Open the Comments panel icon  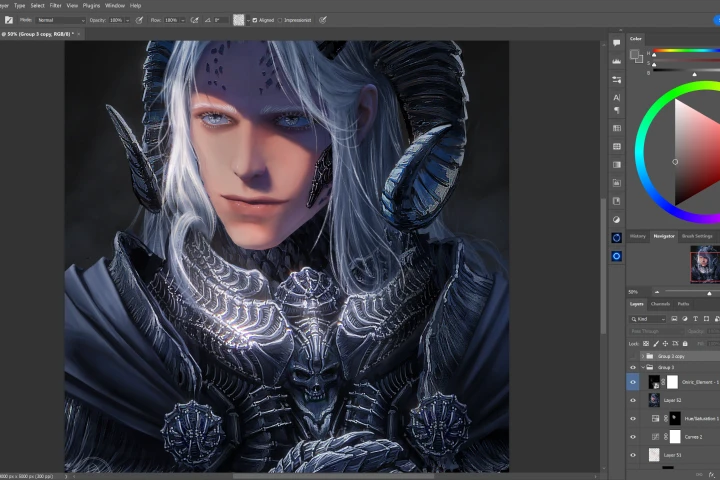(x=617, y=43)
